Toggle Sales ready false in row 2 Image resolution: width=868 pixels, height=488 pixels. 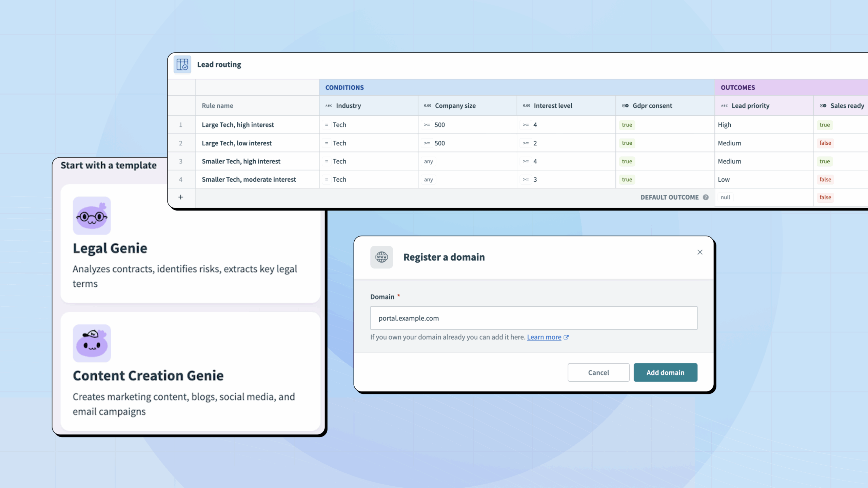(x=825, y=143)
